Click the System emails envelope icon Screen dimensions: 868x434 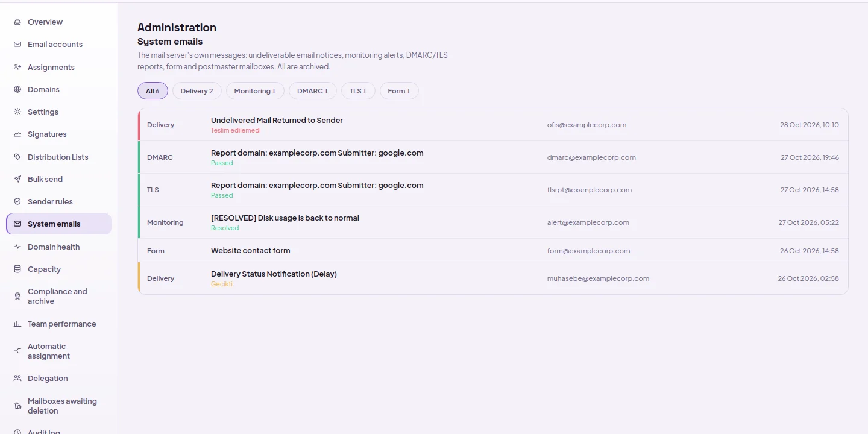click(x=17, y=224)
